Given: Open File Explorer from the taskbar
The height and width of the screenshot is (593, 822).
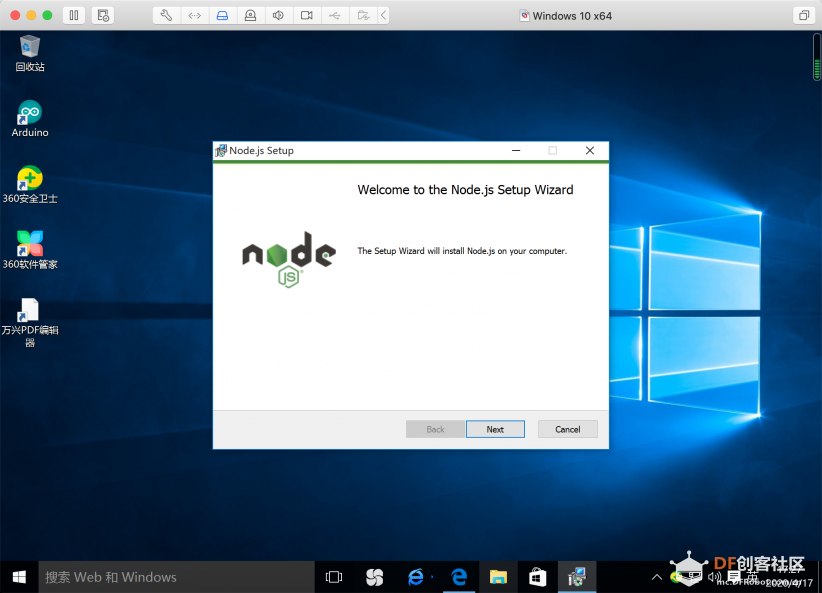Looking at the screenshot, I should pos(498,577).
